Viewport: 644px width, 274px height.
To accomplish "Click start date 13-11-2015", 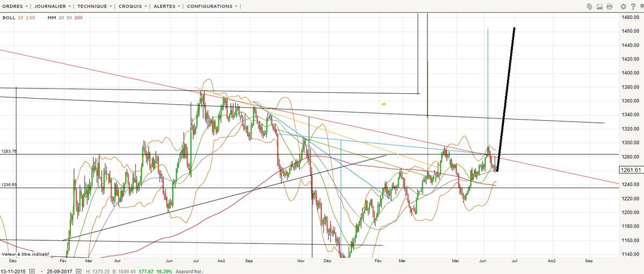I will tap(13, 271).
